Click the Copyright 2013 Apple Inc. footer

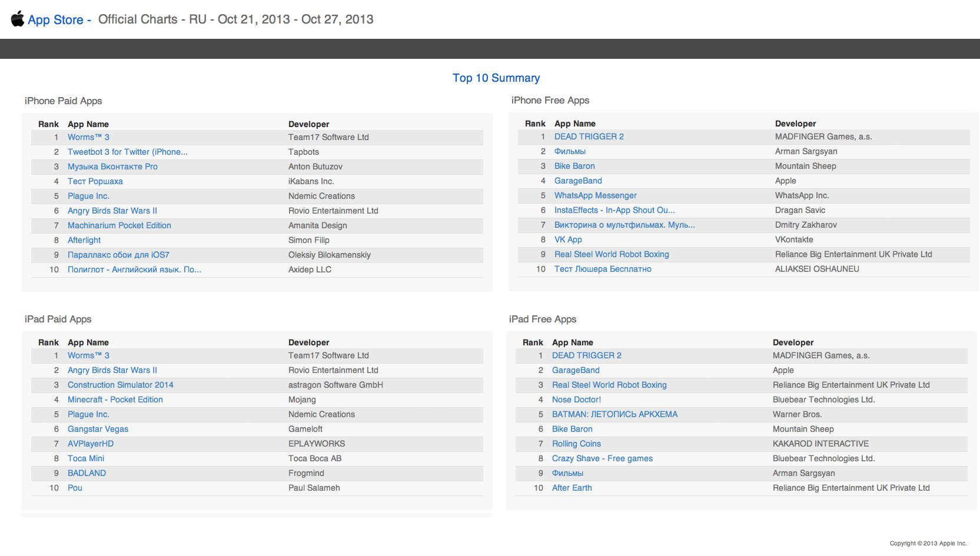click(x=928, y=543)
